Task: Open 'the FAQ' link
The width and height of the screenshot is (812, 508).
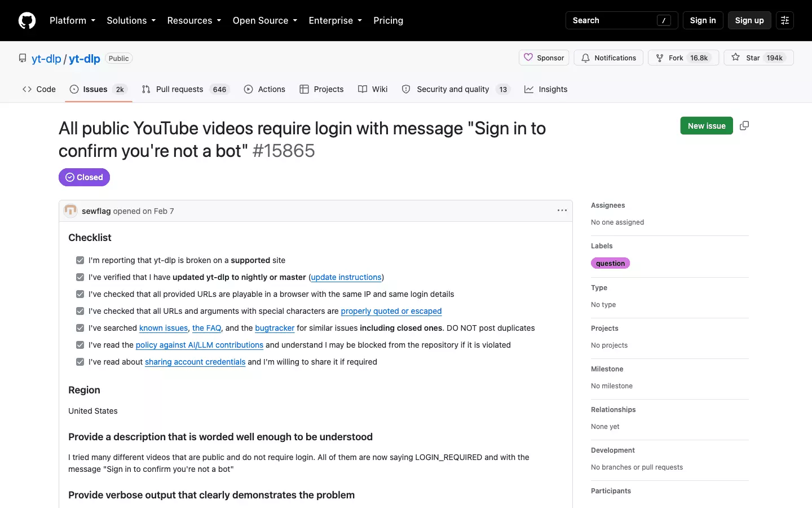Action: (207, 328)
